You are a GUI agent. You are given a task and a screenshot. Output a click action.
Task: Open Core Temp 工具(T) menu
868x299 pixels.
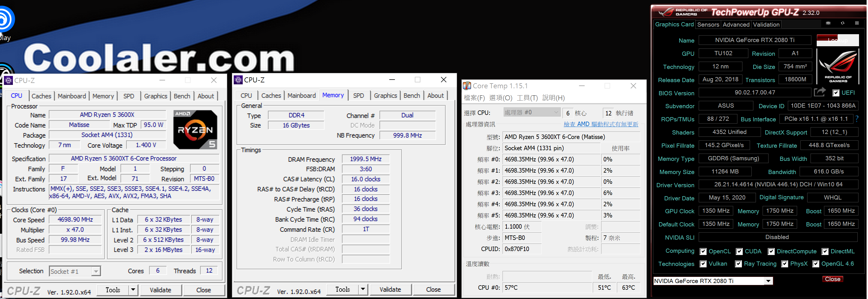[527, 98]
